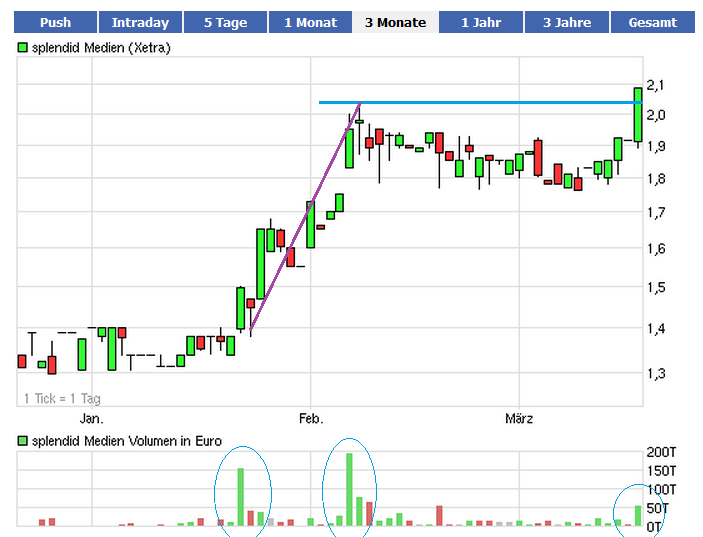Select the 5 Tage timeframe
Screen dimensions: 703x537
tap(225, 22)
